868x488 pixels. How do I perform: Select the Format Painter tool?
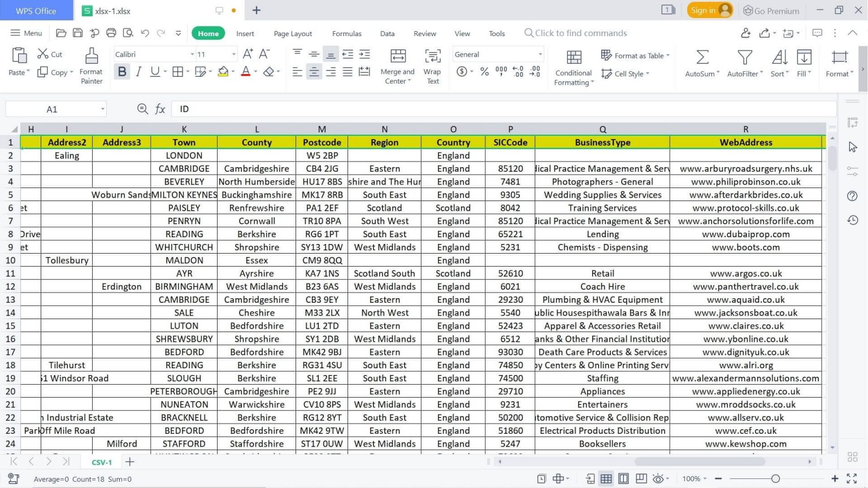(90, 64)
